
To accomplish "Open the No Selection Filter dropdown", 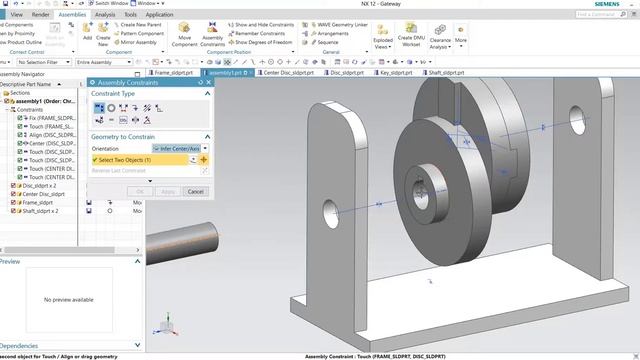I will click(44, 62).
